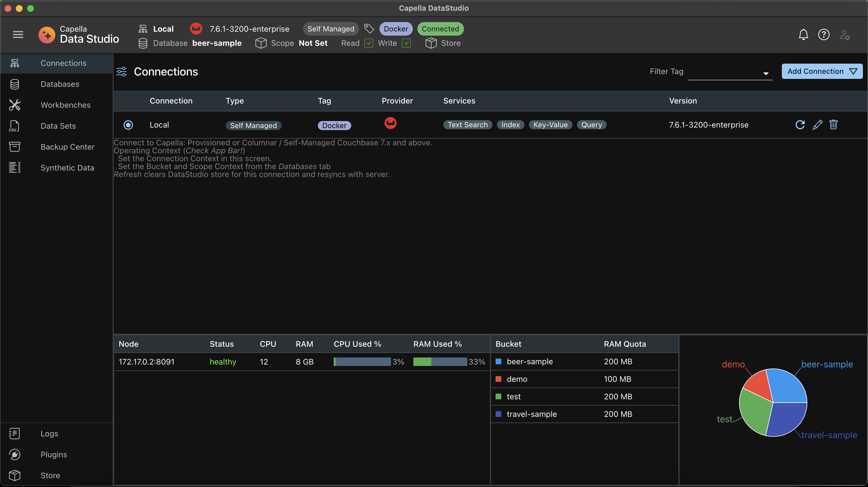
Task: Open user settings icon
Action: 845,35
